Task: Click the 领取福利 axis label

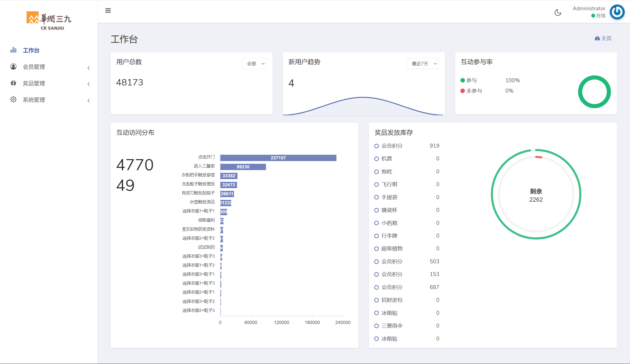Action: tap(206, 220)
